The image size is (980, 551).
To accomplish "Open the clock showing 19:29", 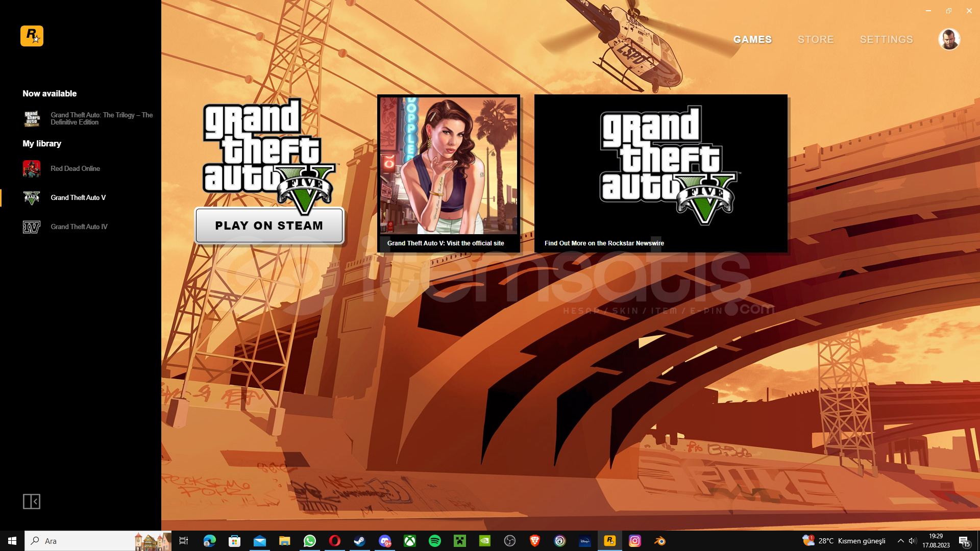I will point(936,541).
